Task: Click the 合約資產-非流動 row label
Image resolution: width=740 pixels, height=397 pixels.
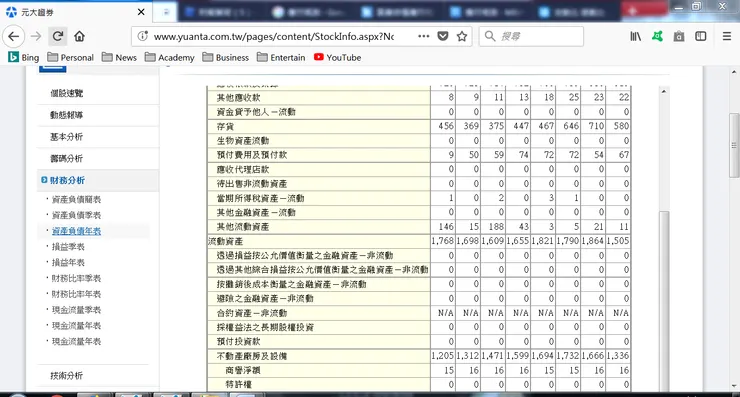Action: point(252,313)
